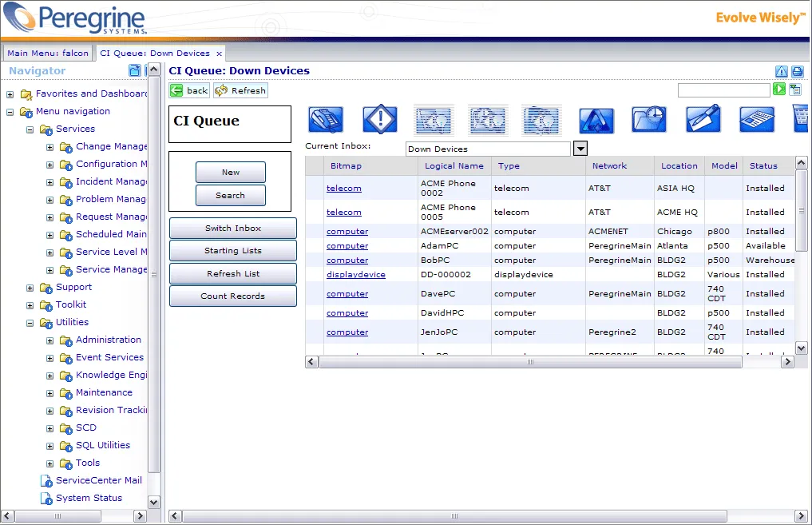This screenshot has width=812, height=525.
Task: Open System Status in navigator
Action: coord(89,498)
